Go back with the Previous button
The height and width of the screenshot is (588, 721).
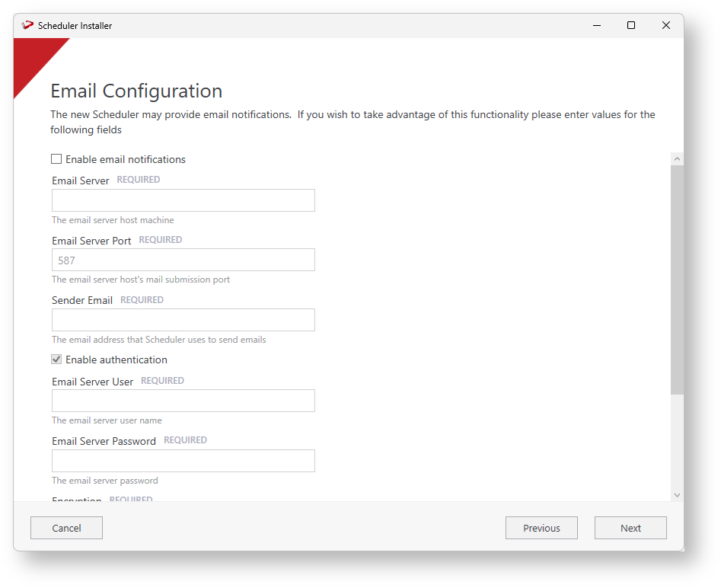coord(541,528)
